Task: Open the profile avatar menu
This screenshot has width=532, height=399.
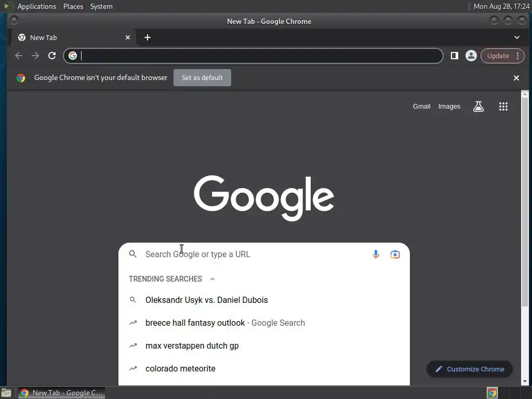Action: pyautogui.click(x=471, y=56)
